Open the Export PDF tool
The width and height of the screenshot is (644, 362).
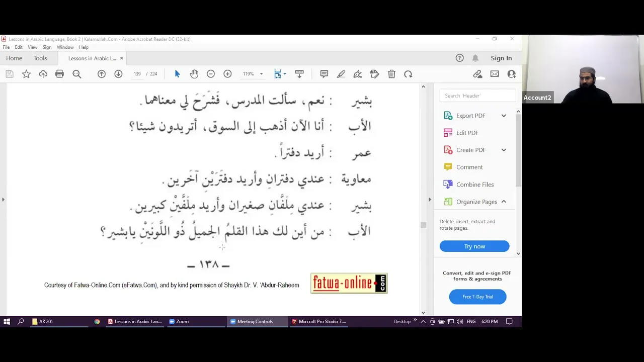[470, 116]
